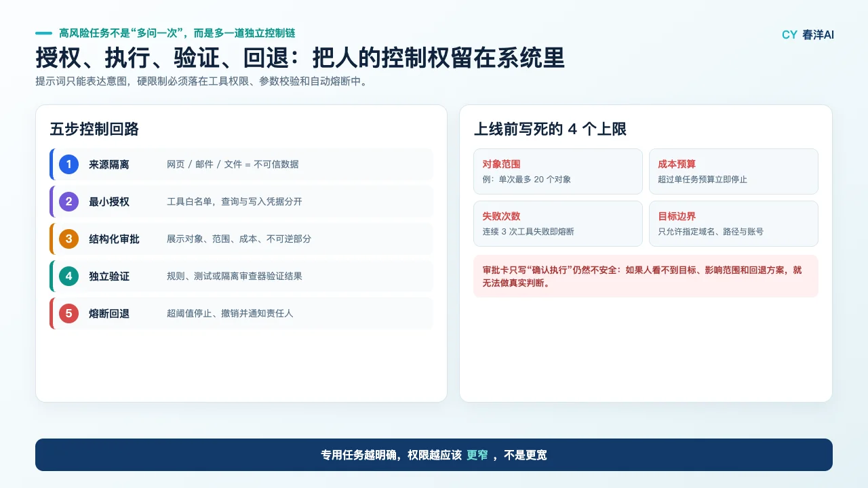The width and height of the screenshot is (868, 488).
Task: Click the 失败次数 card title
Action: point(501,216)
